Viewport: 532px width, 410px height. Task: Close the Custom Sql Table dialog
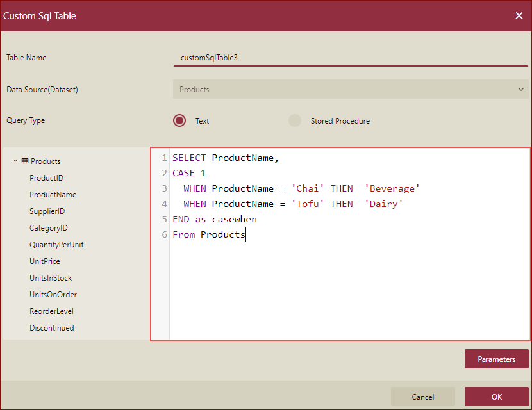pyautogui.click(x=519, y=15)
